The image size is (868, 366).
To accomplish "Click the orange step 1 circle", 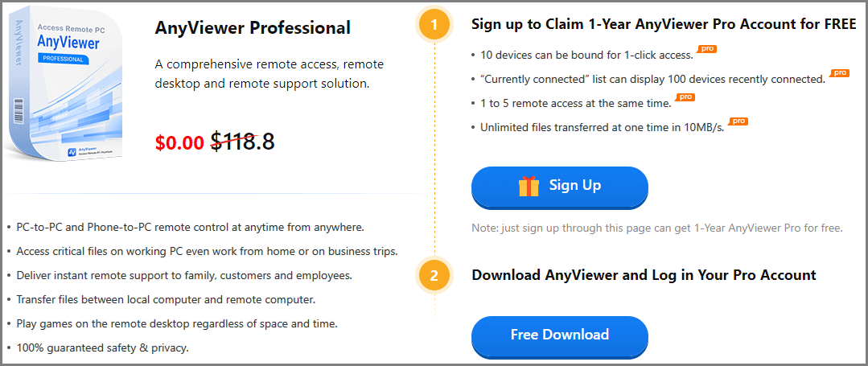I will 434,25.
